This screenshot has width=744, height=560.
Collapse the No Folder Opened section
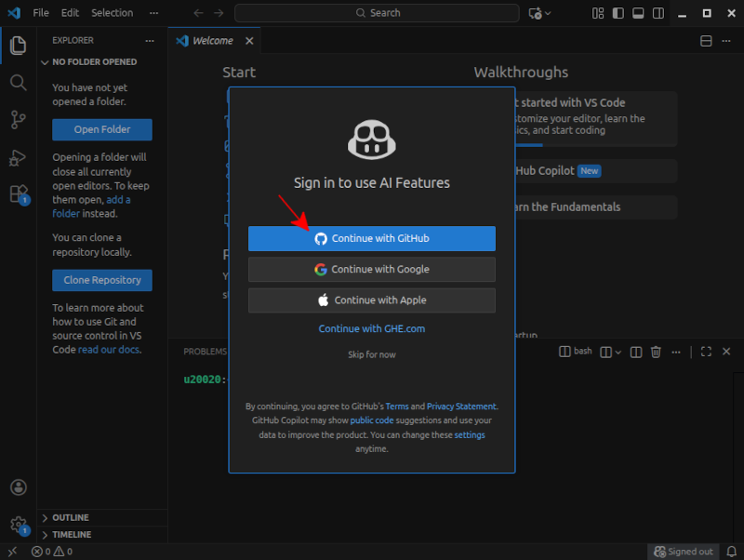94,61
